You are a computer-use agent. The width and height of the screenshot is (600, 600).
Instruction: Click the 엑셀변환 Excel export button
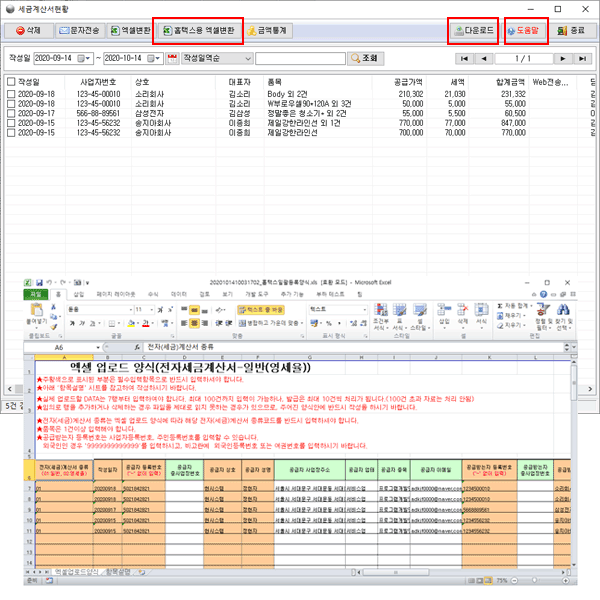click(x=131, y=31)
